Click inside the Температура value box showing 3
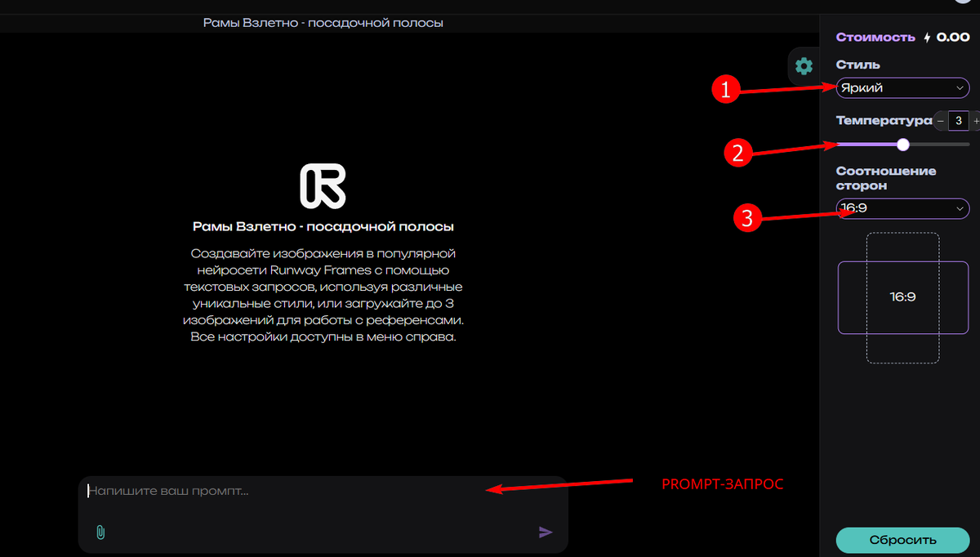 [x=957, y=120]
